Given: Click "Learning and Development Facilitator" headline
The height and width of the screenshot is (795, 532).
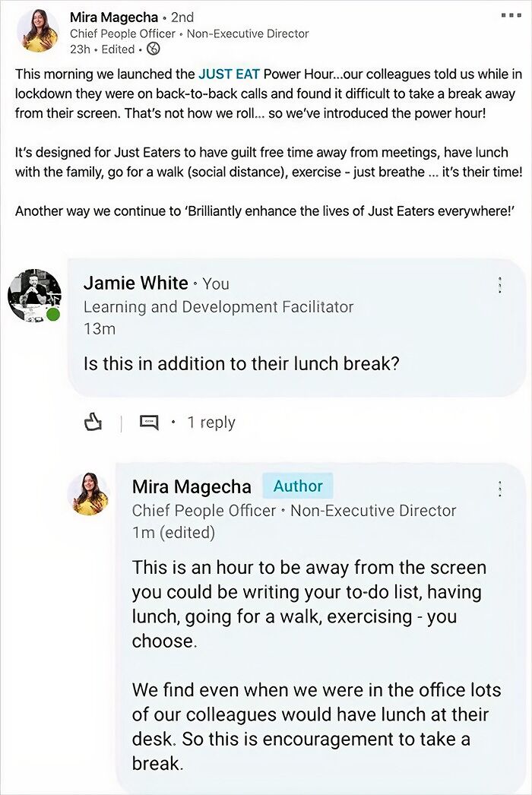Looking at the screenshot, I should point(218,307).
